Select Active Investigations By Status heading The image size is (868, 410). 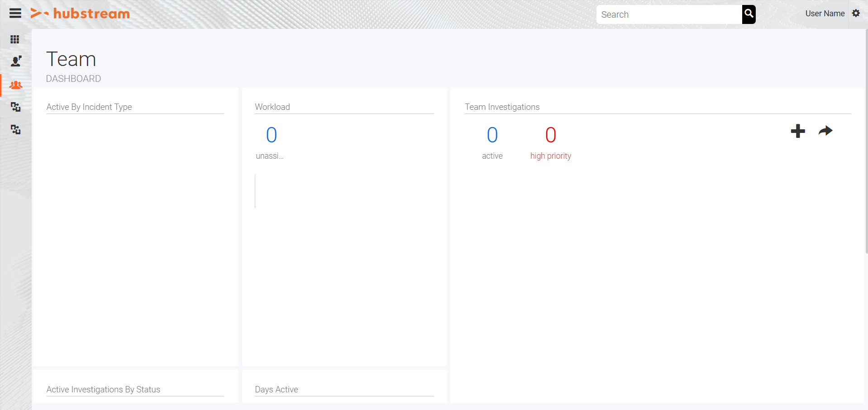tap(103, 389)
